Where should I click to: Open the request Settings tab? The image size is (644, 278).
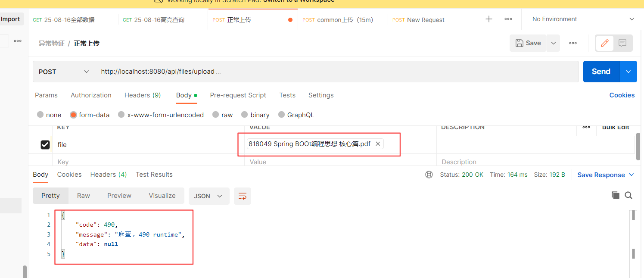tap(321, 95)
